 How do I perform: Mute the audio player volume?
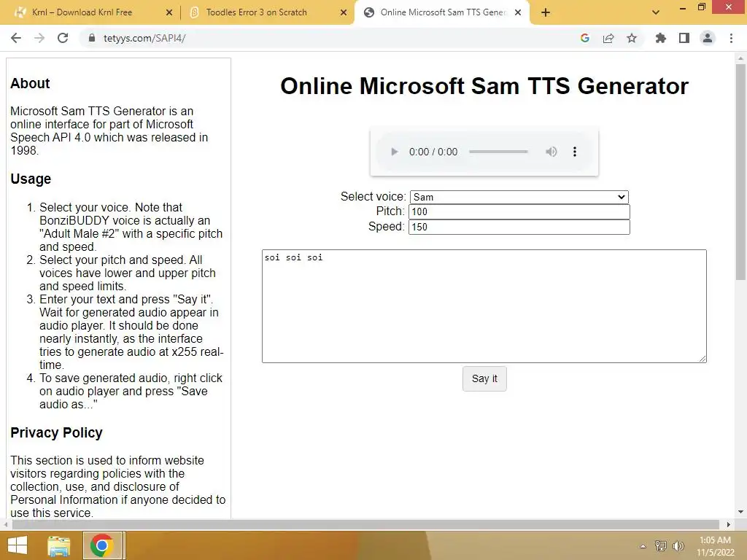coord(551,152)
